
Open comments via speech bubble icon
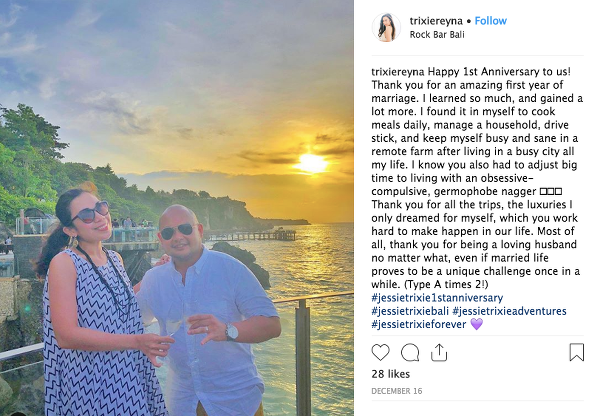click(x=410, y=352)
